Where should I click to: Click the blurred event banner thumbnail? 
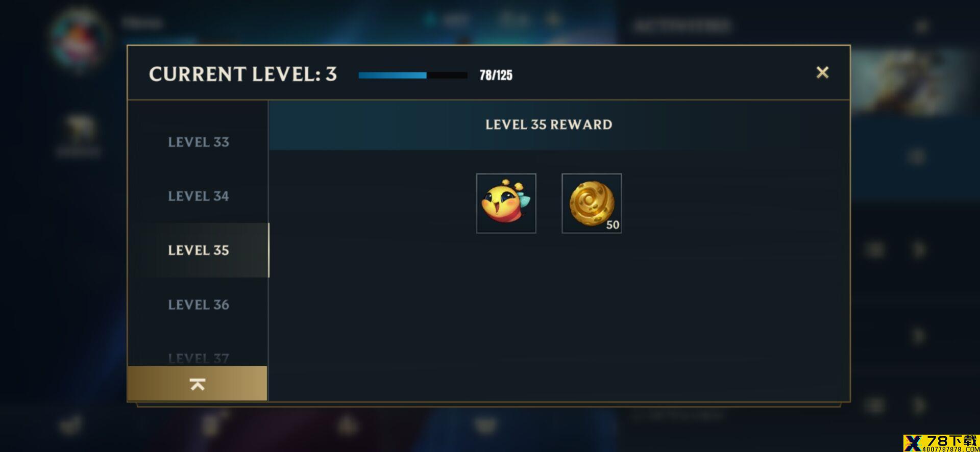coord(914,82)
